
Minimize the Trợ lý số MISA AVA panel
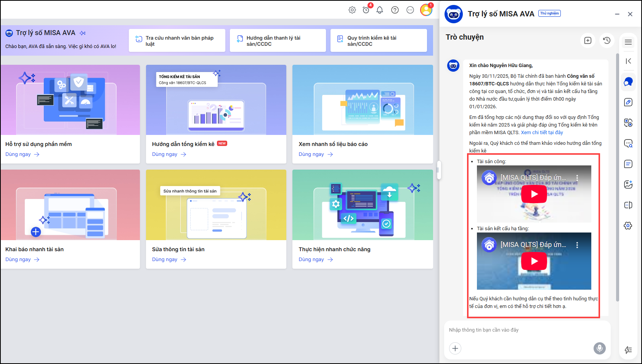point(617,14)
